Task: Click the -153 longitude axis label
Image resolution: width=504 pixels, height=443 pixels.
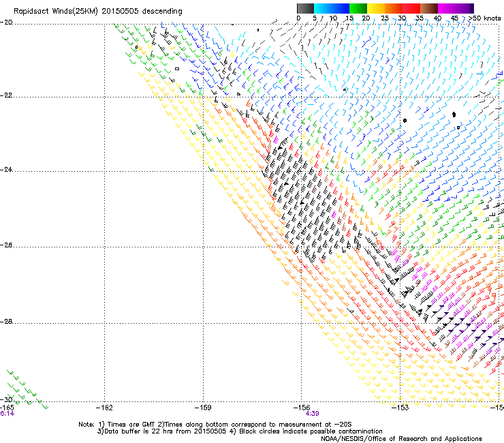Action: (400, 408)
